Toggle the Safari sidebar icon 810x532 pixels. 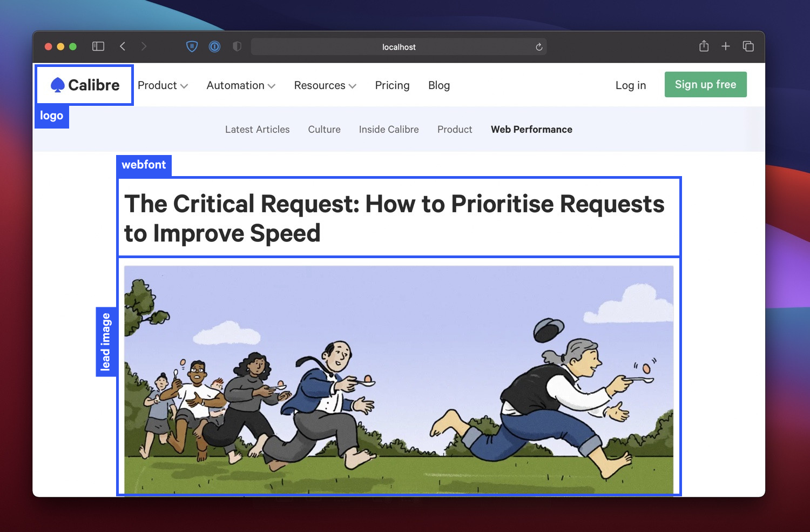click(x=98, y=46)
